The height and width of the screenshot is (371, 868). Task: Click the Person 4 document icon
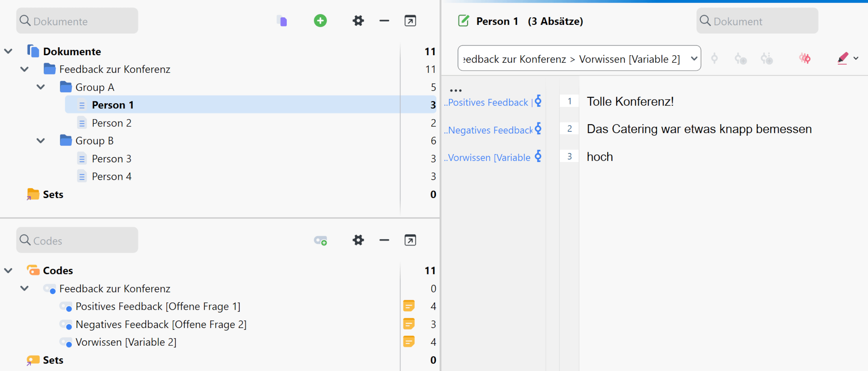[82, 177]
